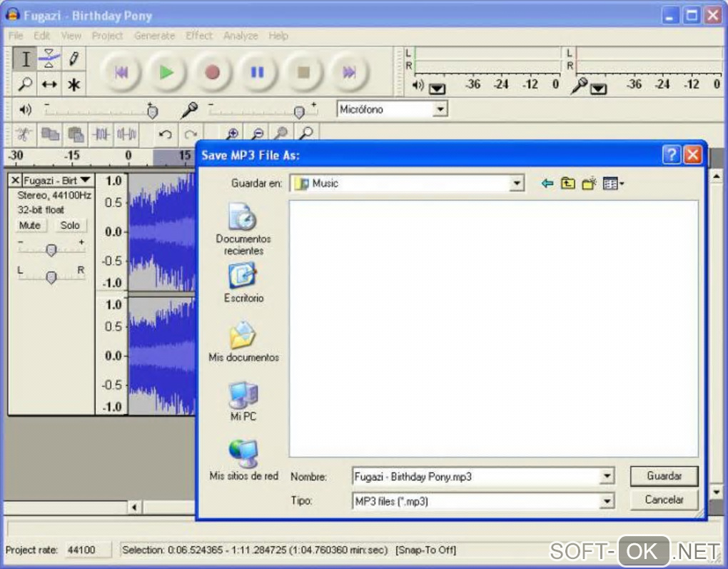Open the Edit menu
This screenshot has height=569, width=728.
click(x=41, y=36)
